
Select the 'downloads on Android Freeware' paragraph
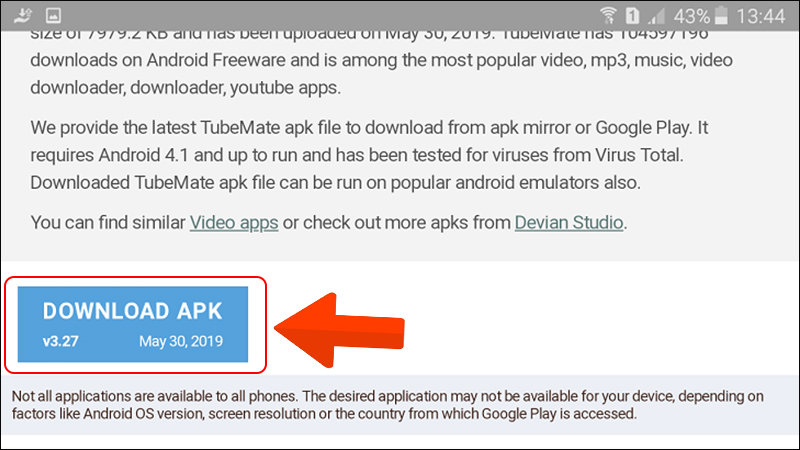(381, 60)
